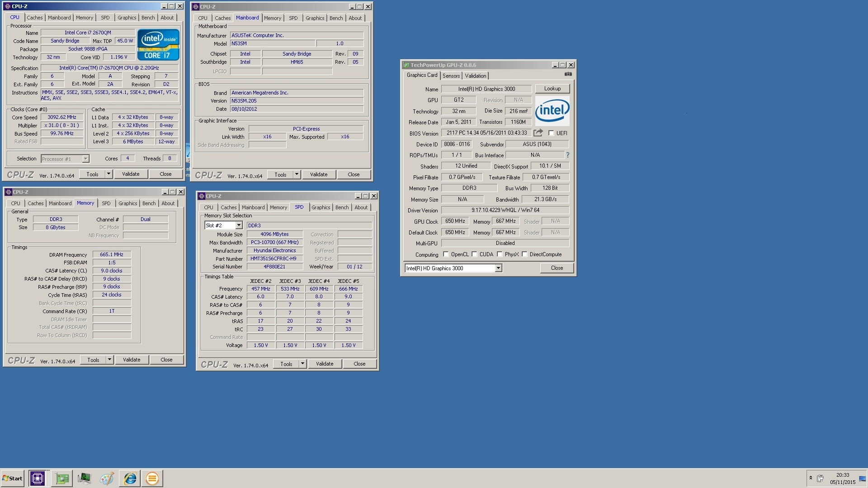Click the Channel # value Dual
Screen dimensions: 868x488
[146, 219]
